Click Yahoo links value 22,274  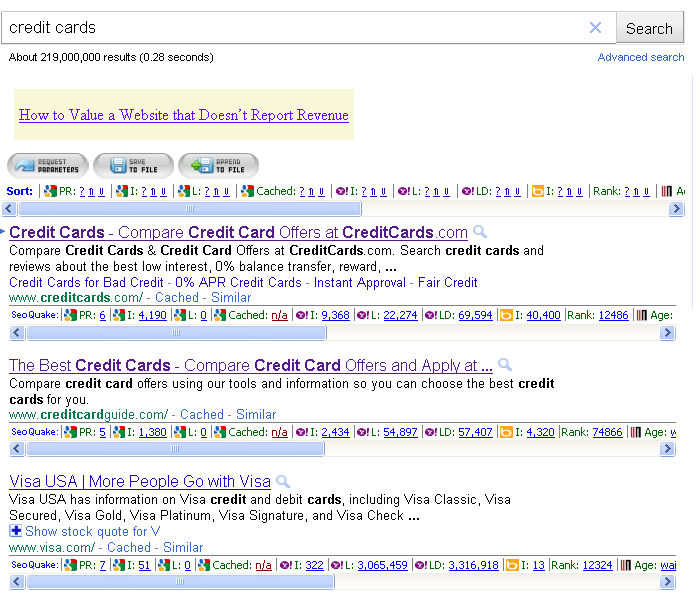pyautogui.click(x=400, y=315)
